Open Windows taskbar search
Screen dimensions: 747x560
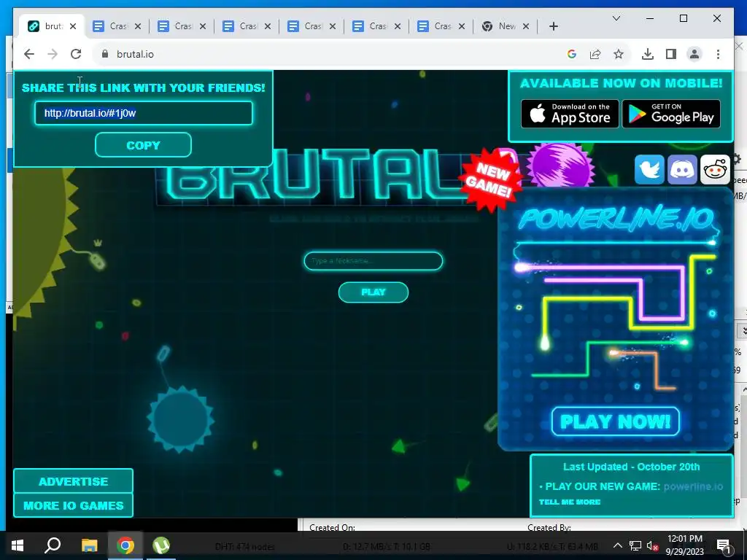53,545
